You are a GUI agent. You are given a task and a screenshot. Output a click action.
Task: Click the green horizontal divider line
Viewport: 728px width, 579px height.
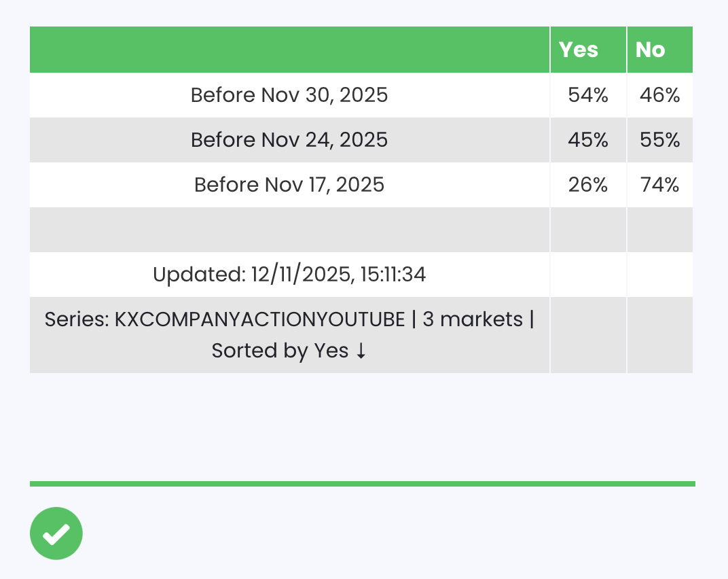362,484
